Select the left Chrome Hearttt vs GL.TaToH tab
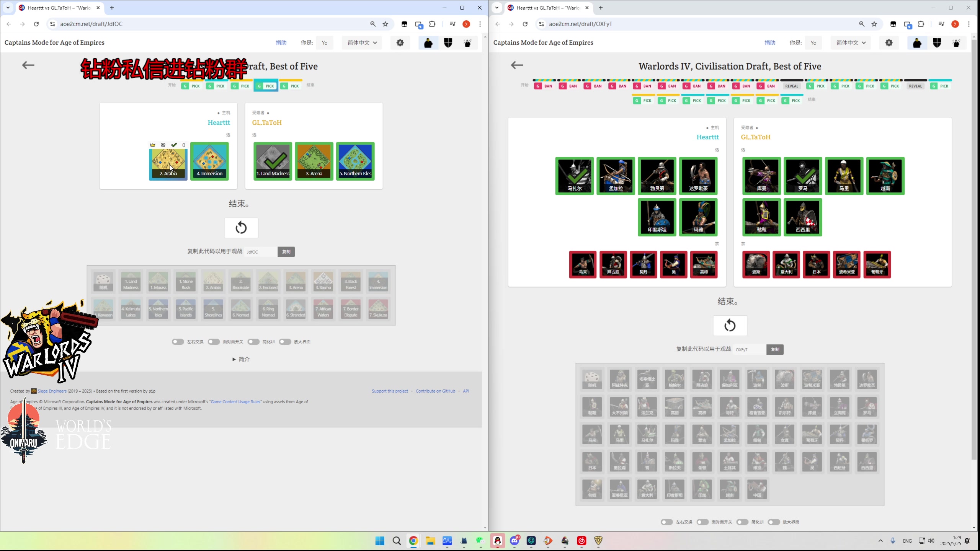Image resolution: width=980 pixels, height=551 pixels. (x=59, y=8)
